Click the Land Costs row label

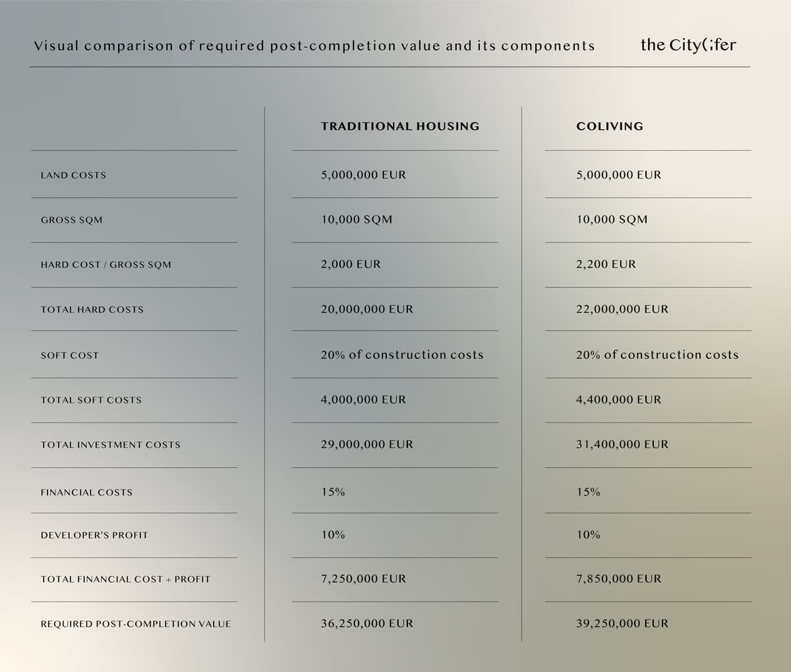(x=73, y=175)
